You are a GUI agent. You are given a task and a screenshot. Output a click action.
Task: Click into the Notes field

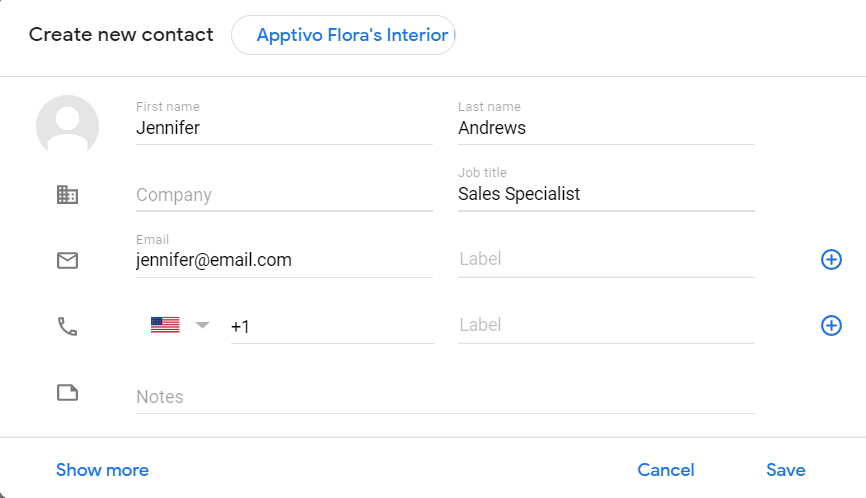[444, 397]
